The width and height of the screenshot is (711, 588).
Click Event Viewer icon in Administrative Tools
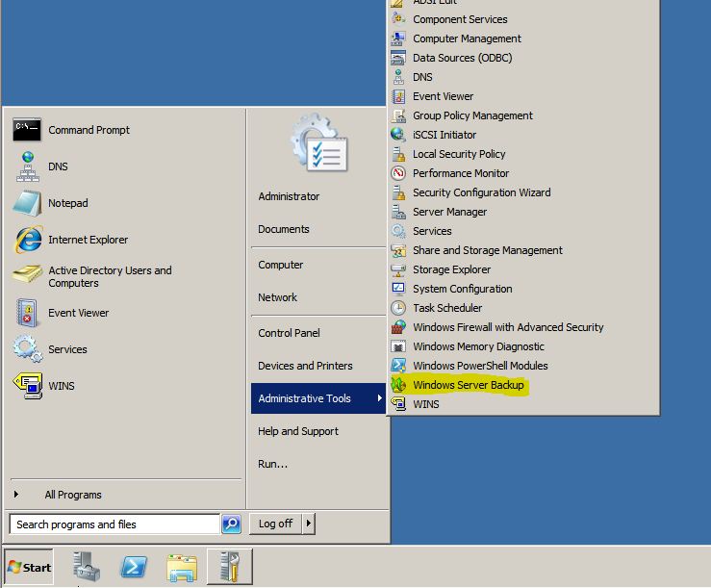pyautogui.click(x=398, y=96)
